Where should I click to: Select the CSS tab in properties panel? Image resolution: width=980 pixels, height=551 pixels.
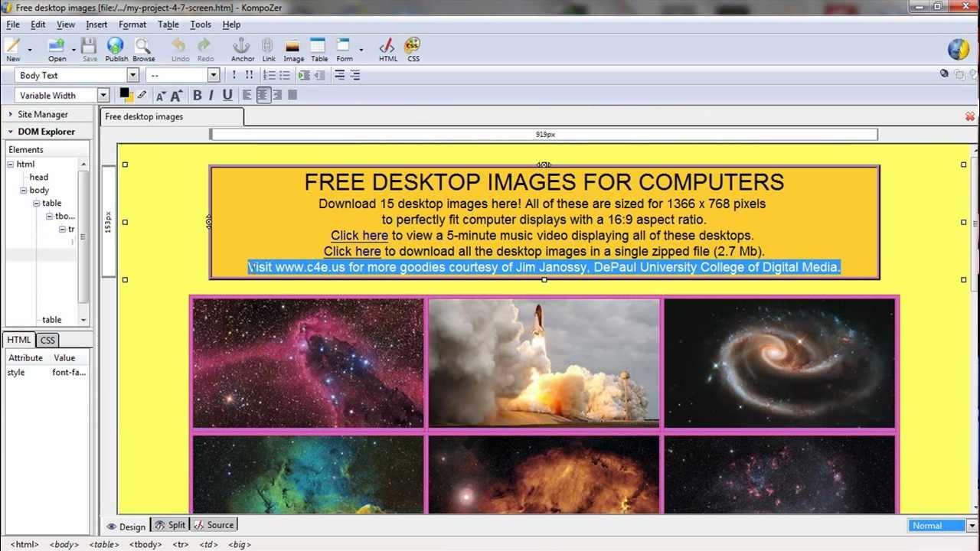(x=47, y=341)
